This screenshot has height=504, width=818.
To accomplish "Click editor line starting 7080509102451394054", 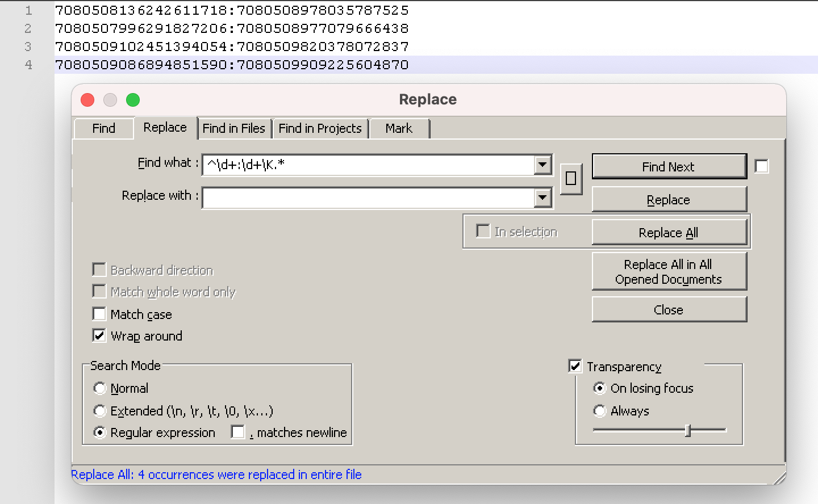I will (x=232, y=47).
